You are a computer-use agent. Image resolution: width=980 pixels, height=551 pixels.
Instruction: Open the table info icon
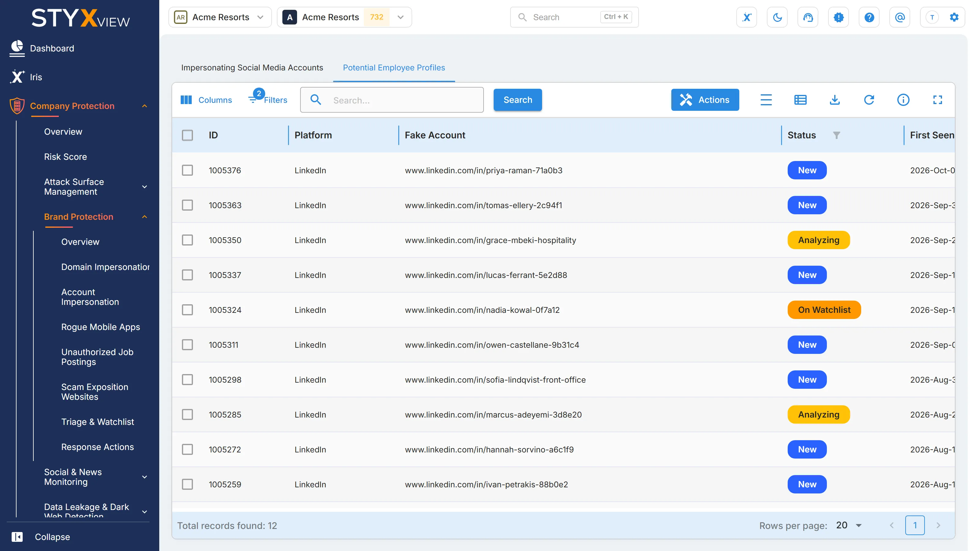click(903, 99)
